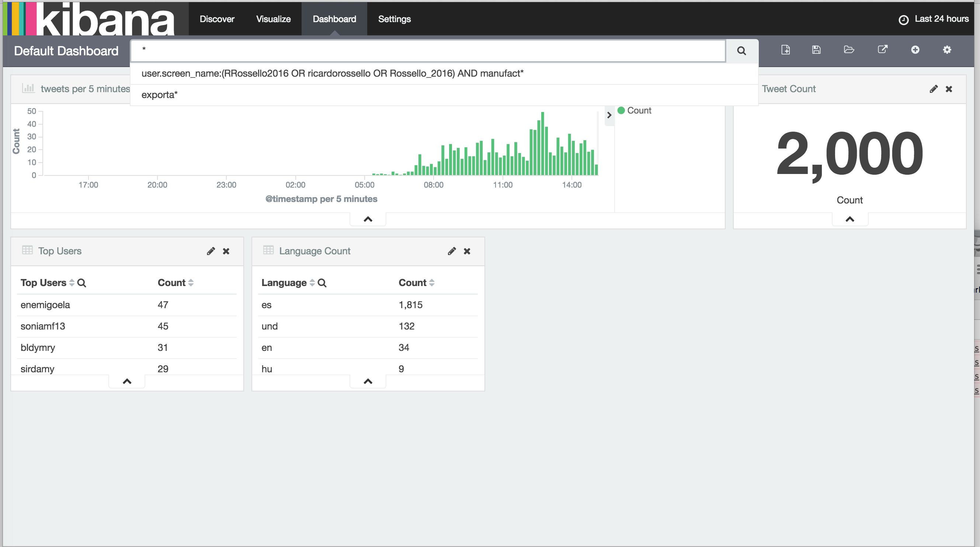
Task: Filter Language column magnifier icon
Action: pyautogui.click(x=322, y=283)
